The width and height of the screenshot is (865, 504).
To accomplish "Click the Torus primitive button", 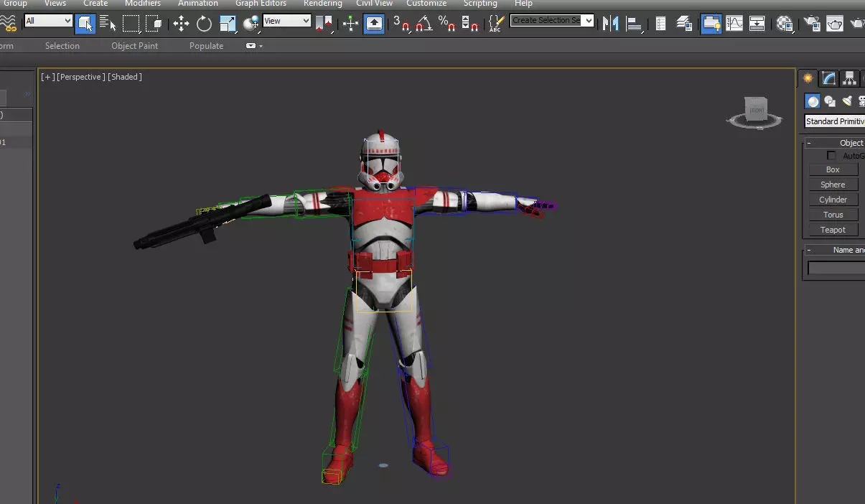I will point(833,215).
